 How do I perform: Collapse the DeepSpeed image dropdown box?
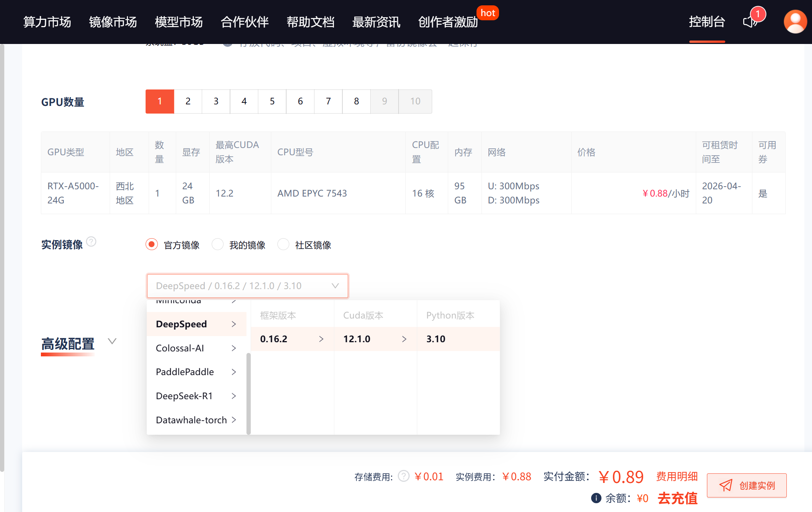pos(335,286)
